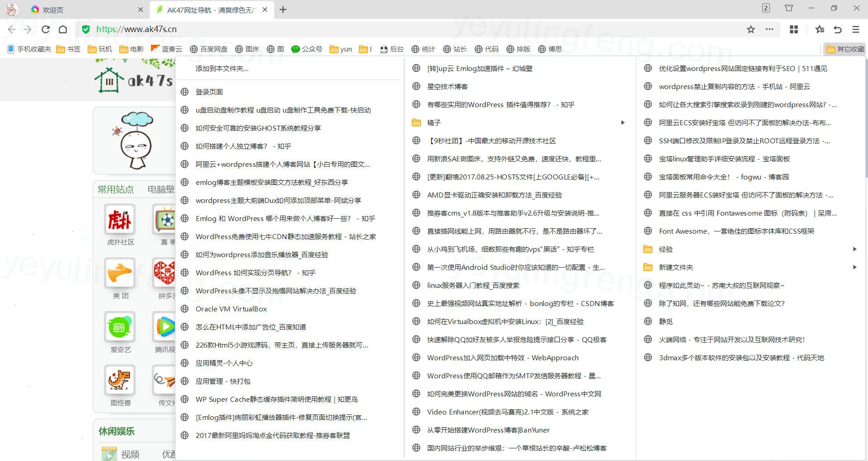The width and height of the screenshot is (868, 461).
Task: Open the skin shirt icon in title bar
Action: point(789,8)
